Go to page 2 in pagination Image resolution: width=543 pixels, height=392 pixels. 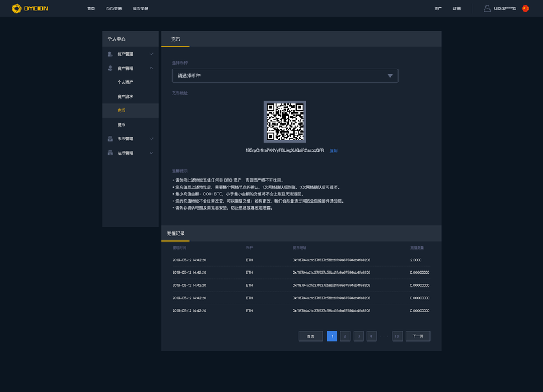(x=345, y=336)
